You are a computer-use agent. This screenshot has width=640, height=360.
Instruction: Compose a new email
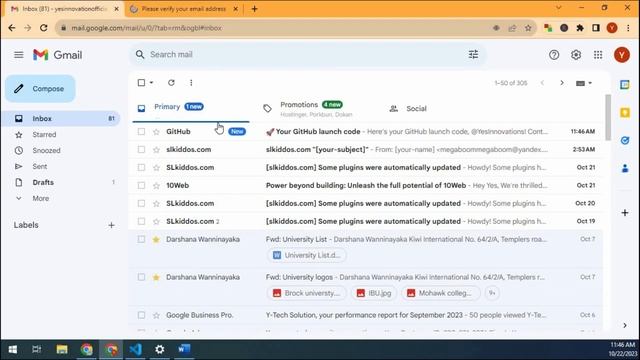click(x=40, y=89)
